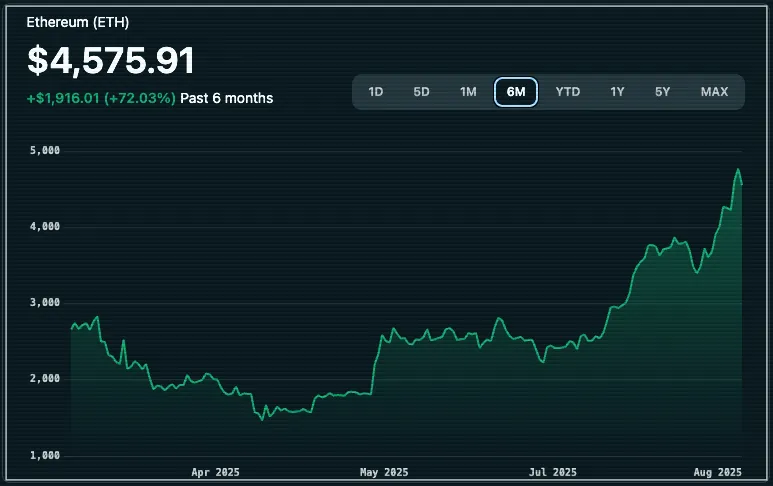Click the Ethereum (ETH) title
Image resolution: width=773 pixels, height=486 pixels.
tap(77, 22)
